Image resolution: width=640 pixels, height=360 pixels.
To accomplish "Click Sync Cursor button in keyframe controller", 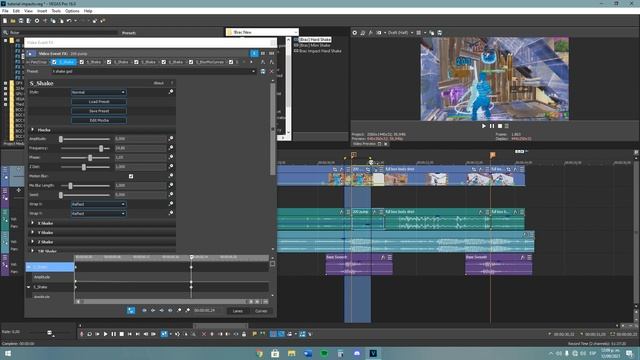I will pos(131,311).
